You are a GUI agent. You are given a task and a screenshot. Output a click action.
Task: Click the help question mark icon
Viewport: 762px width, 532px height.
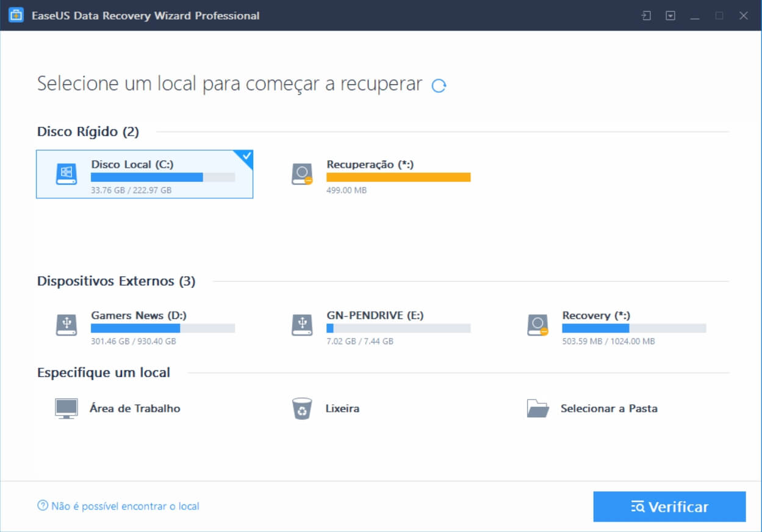[x=43, y=506]
